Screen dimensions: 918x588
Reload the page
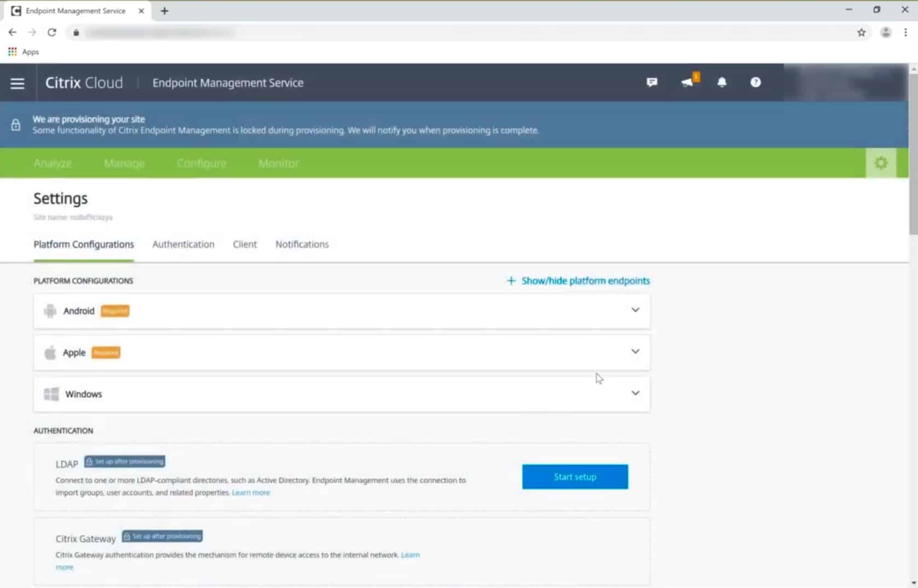[51, 32]
